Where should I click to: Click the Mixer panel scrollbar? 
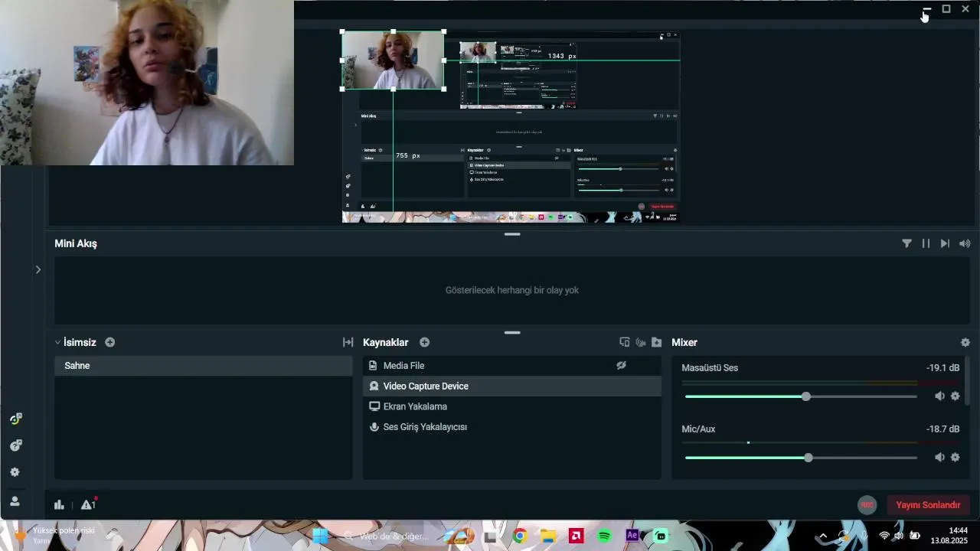968,381
